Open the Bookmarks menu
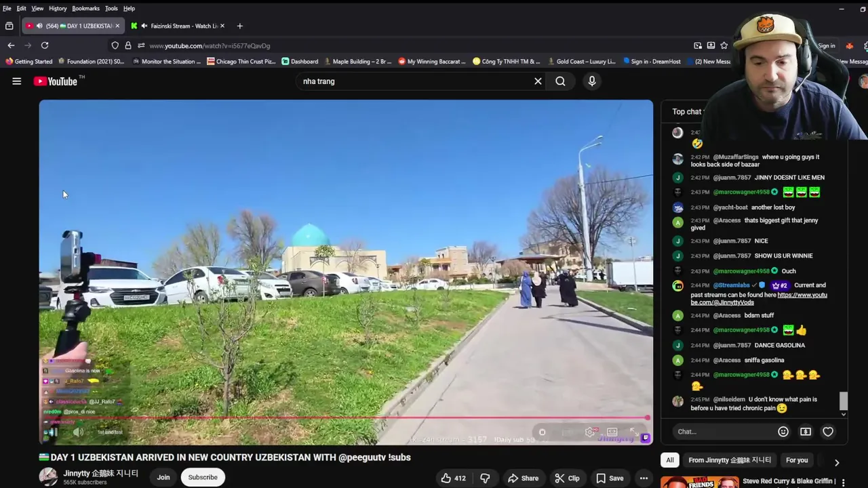 coord(86,8)
